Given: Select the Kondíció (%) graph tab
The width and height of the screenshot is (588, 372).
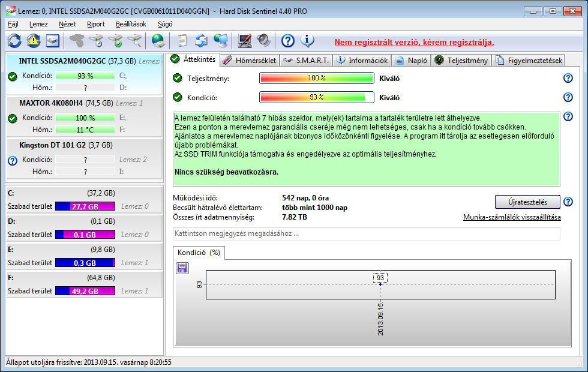Looking at the screenshot, I should (199, 253).
